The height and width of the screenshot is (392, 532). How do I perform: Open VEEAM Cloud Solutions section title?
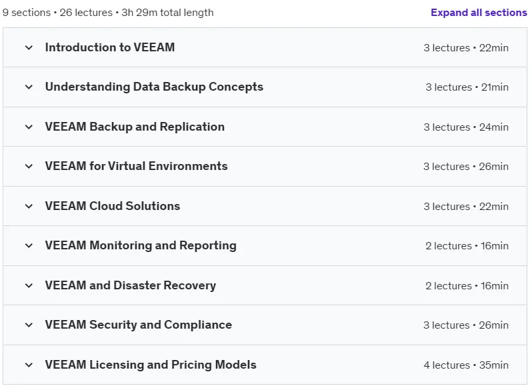point(112,206)
